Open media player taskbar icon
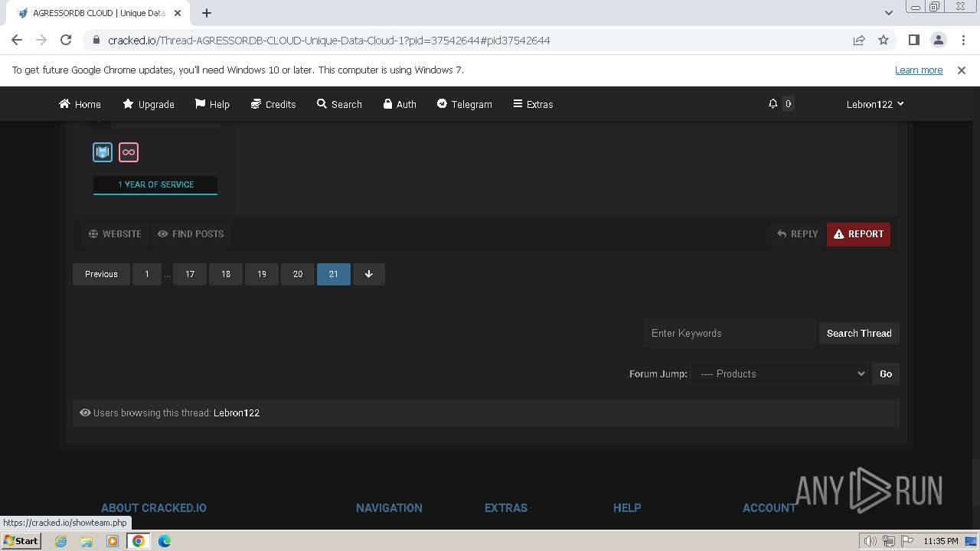This screenshot has width=980, height=551. (113, 541)
